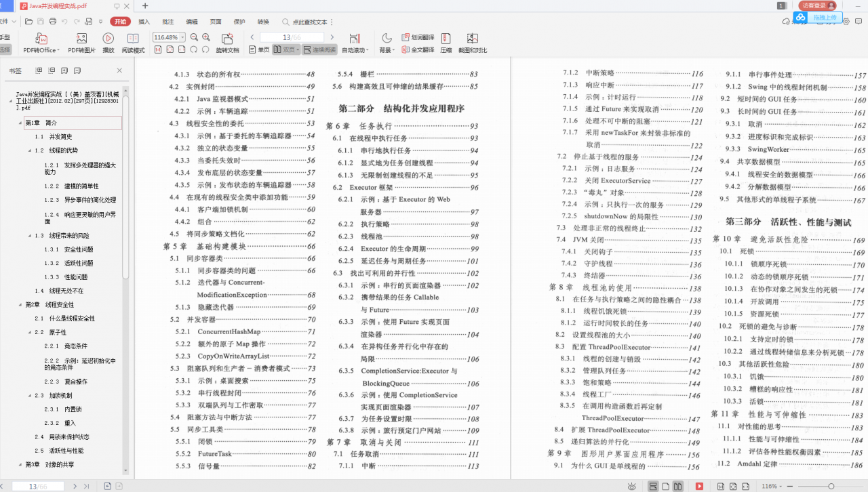Open the 保护 protect tab
Viewport: 868px width, 492px height.
click(x=239, y=22)
